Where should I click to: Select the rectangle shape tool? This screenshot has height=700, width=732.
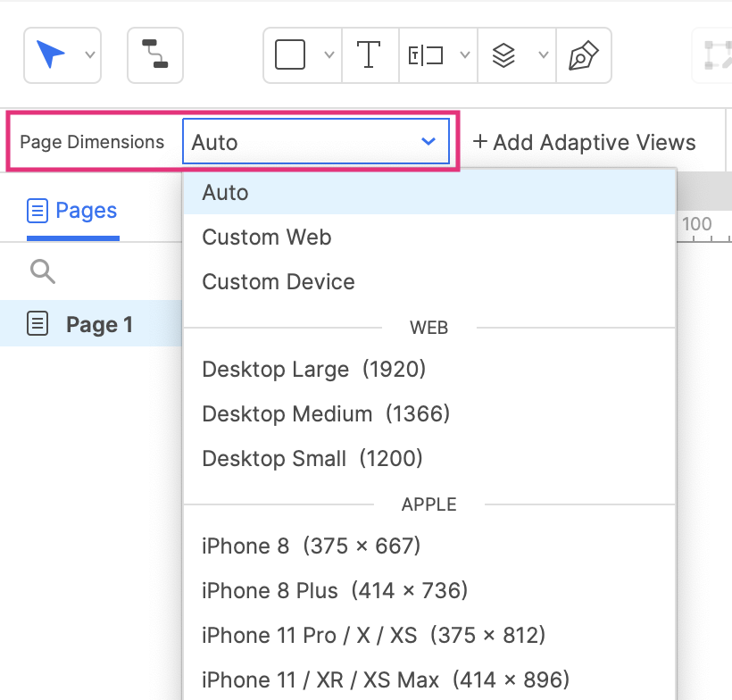coord(290,55)
